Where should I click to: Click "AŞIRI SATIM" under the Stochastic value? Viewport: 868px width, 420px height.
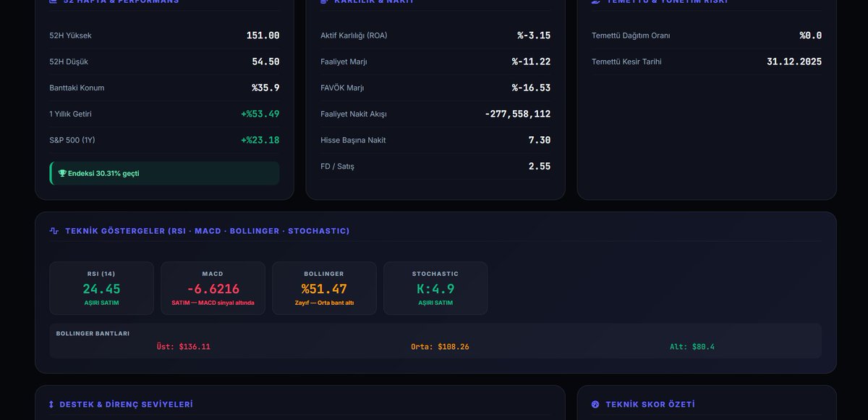(435, 303)
